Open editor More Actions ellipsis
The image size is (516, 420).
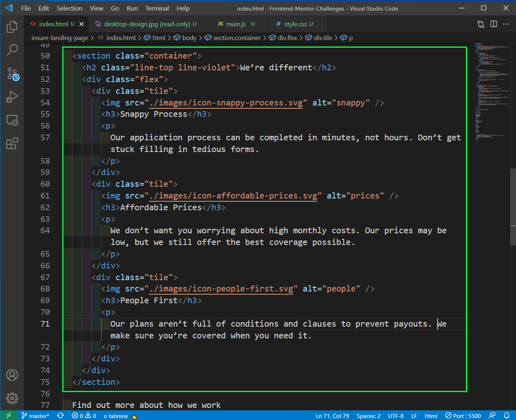[x=506, y=24]
